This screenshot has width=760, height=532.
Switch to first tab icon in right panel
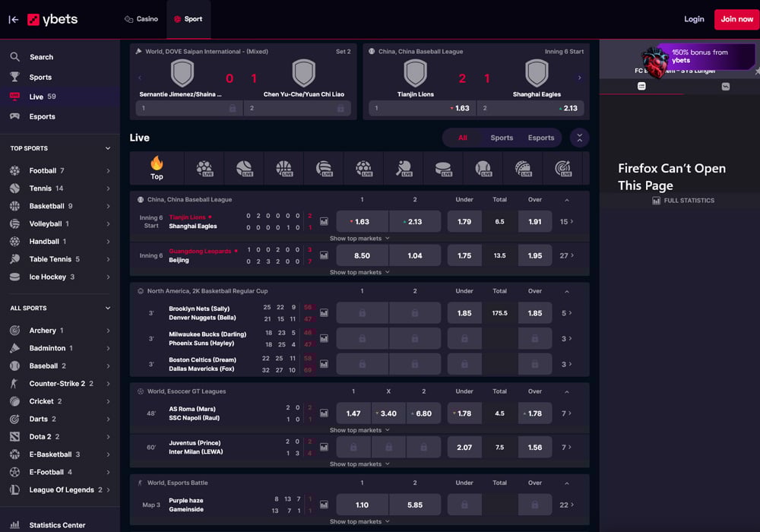pyautogui.click(x=641, y=86)
